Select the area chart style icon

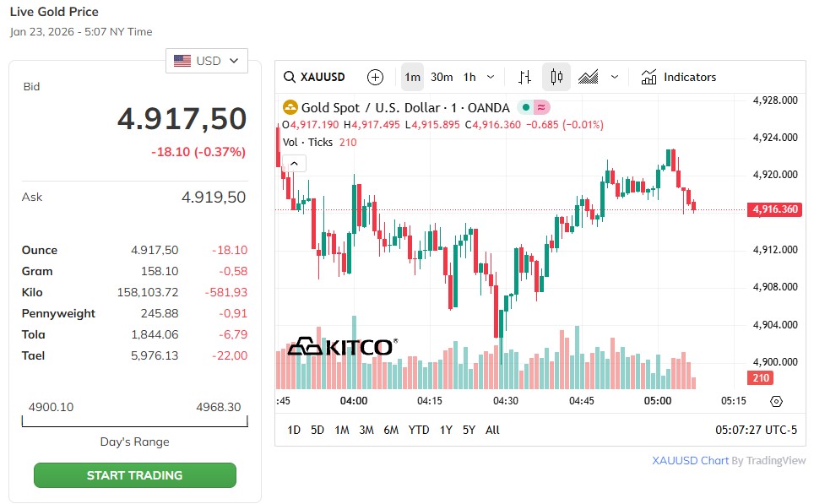[589, 77]
